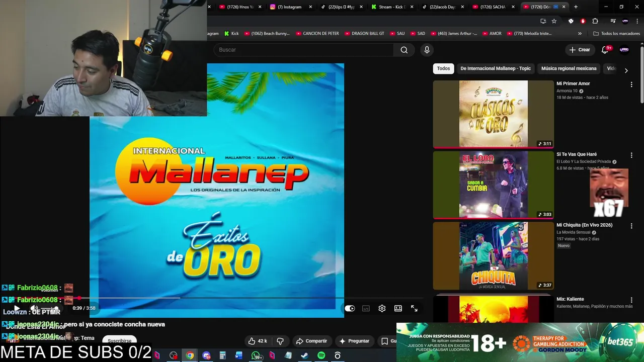Screen dimensions: 644x362
Task: Select the Todos filter chip
Action: tap(443, 68)
